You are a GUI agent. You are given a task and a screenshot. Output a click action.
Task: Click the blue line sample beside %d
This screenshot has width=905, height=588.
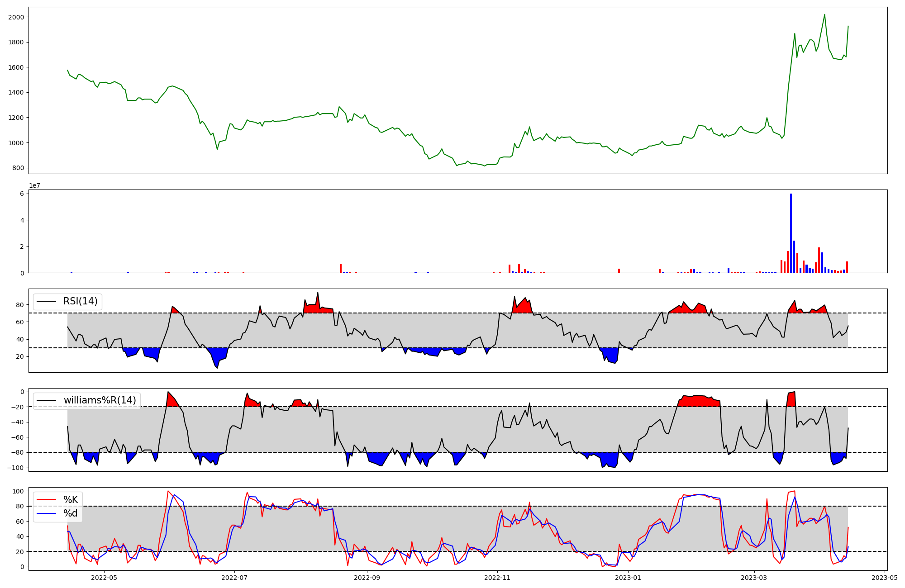(46, 513)
